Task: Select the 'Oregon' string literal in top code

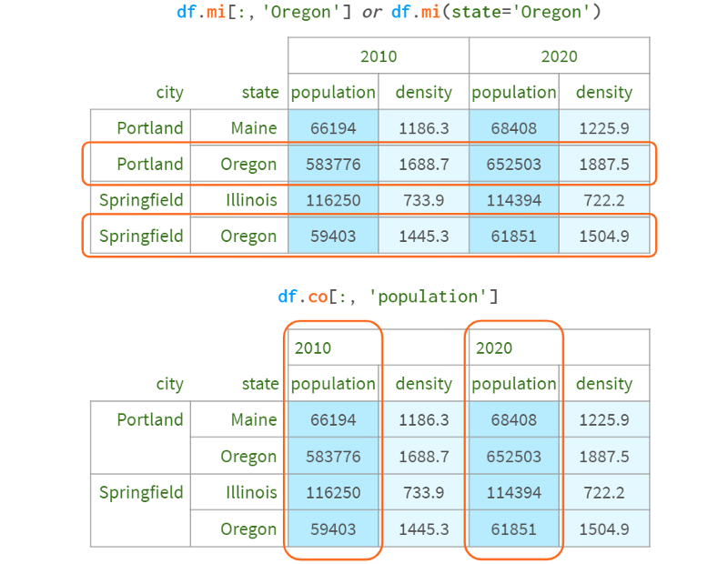Action: (x=299, y=12)
